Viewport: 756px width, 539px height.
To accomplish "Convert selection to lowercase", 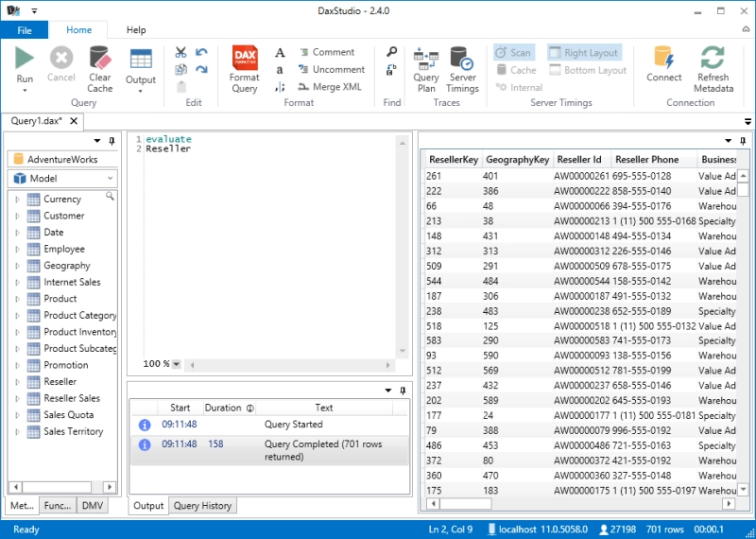I will [280, 69].
